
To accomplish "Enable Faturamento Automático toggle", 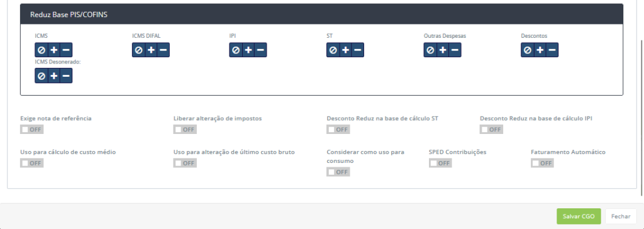I will click(542, 163).
